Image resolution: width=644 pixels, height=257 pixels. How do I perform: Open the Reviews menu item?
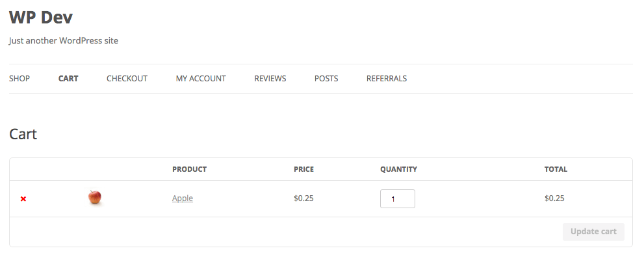tap(270, 79)
